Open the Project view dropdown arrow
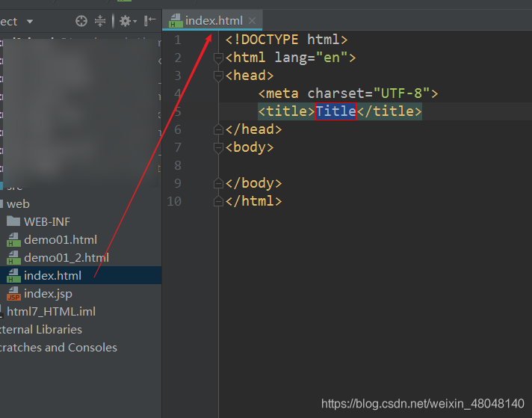This screenshot has width=532, height=418. pyautogui.click(x=30, y=22)
